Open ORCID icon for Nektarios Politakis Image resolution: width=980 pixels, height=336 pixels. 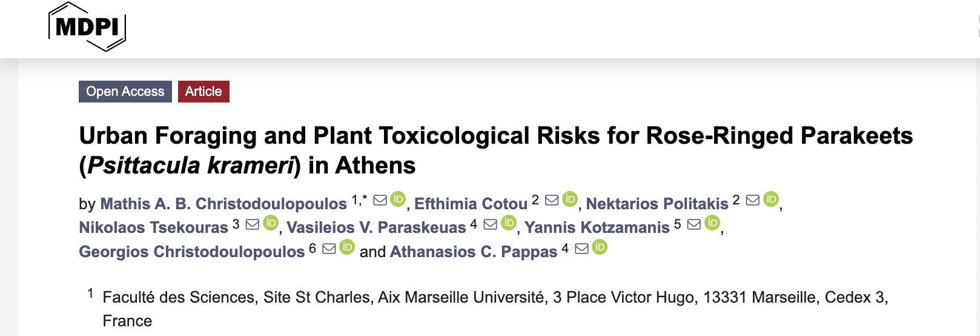(771, 199)
